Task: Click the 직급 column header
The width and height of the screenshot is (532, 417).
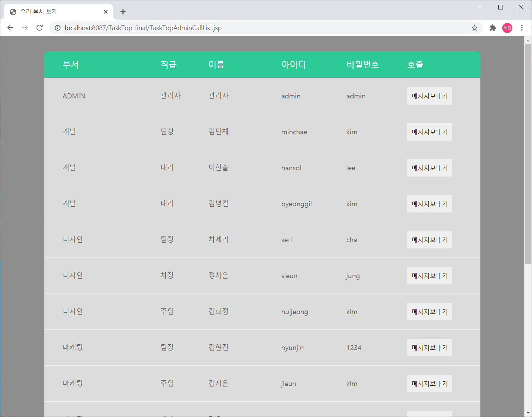Action: tap(169, 65)
